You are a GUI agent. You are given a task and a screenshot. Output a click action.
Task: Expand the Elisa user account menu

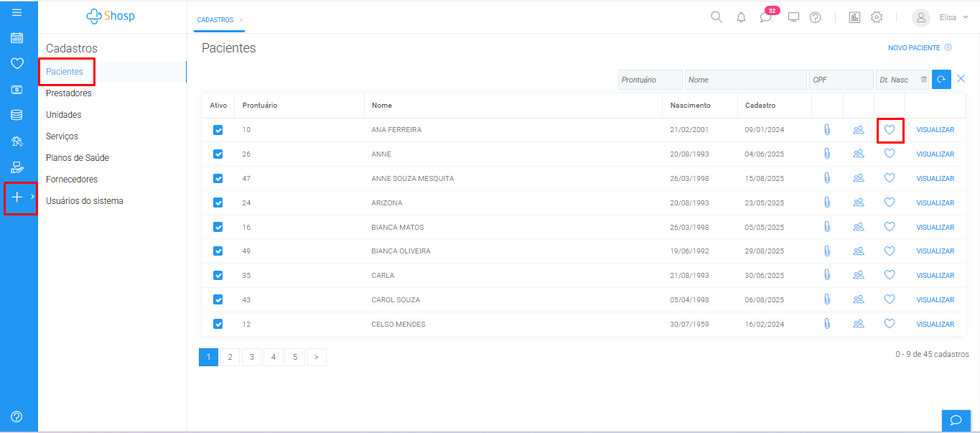coord(941,17)
